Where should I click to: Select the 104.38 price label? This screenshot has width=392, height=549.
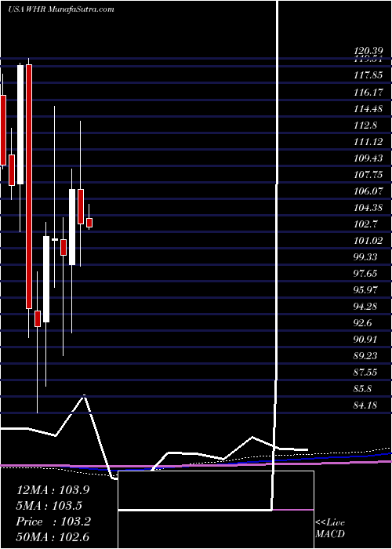368,208
